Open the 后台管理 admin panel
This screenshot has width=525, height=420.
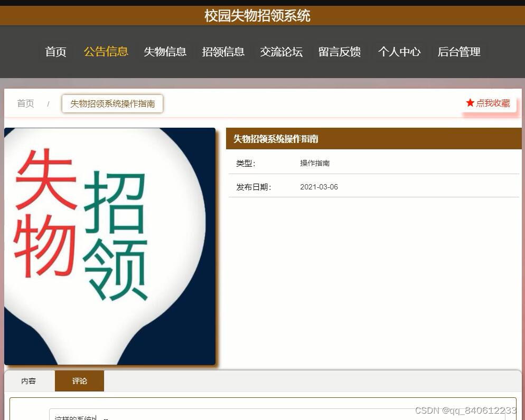tap(458, 52)
